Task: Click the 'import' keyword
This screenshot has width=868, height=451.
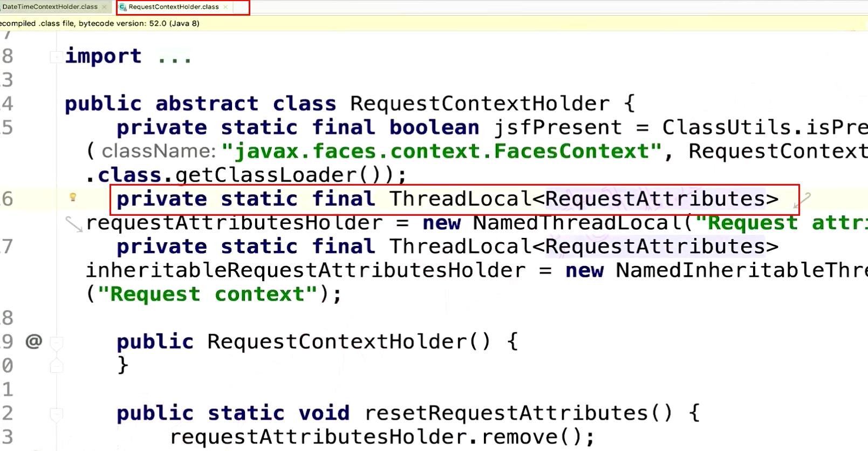Action: (x=103, y=56)
